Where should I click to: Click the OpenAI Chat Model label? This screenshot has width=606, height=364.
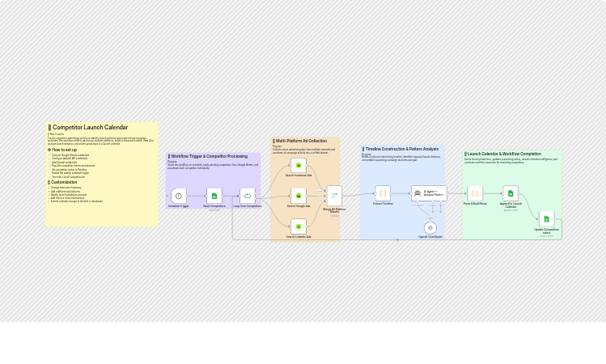click(x=430, y=236)
